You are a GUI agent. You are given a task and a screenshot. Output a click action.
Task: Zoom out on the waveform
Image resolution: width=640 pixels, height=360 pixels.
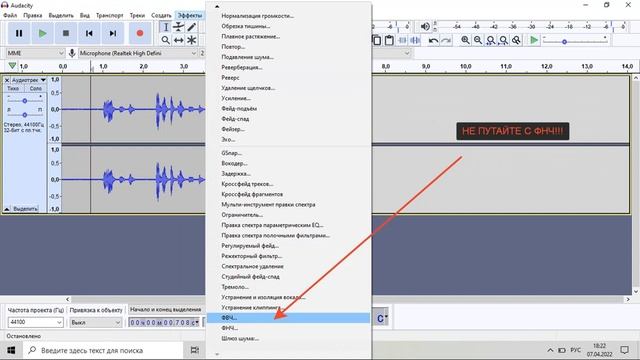(478, 40)
